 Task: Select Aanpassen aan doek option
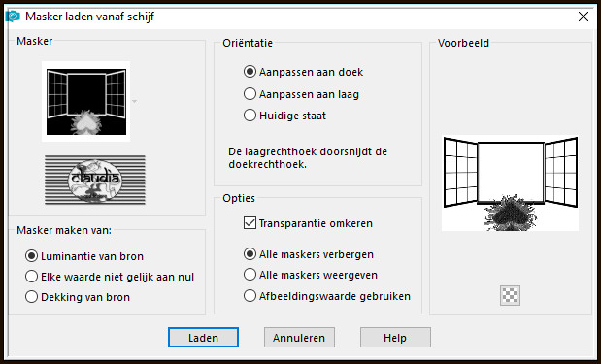(303, 72)
